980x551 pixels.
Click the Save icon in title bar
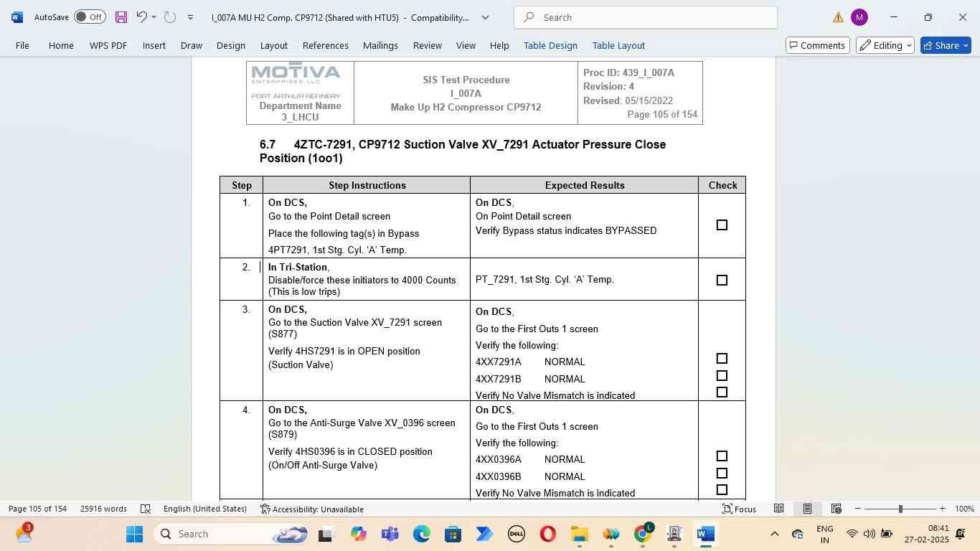pos(121,17)
